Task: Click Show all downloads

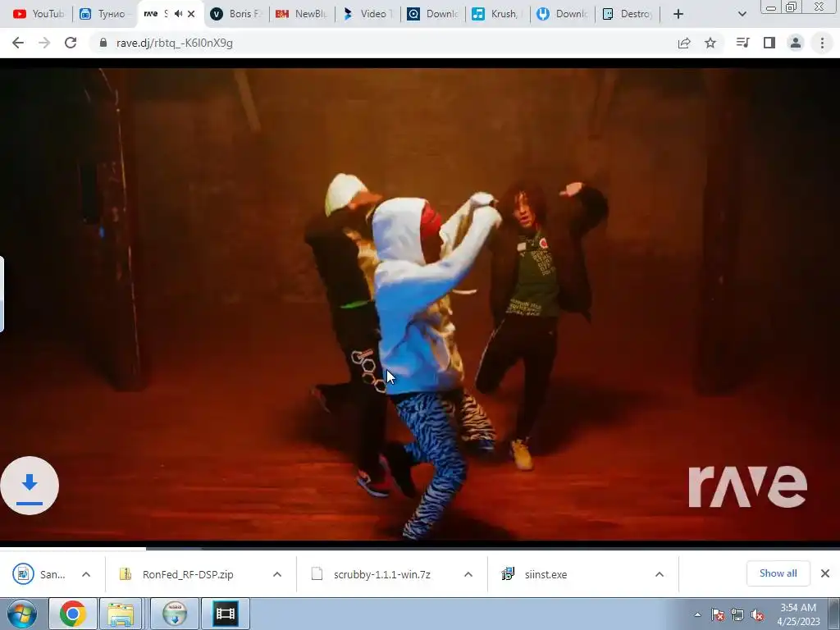Action: pyautogui.click(x=778, y=573)
